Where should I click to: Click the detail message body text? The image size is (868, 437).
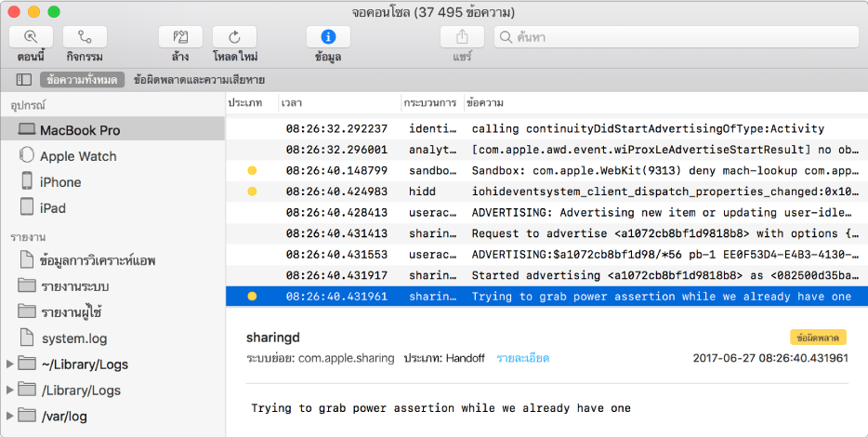(441, 408)
